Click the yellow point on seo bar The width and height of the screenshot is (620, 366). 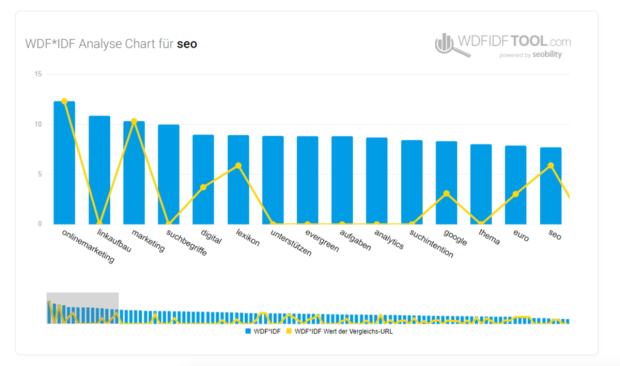551,166
